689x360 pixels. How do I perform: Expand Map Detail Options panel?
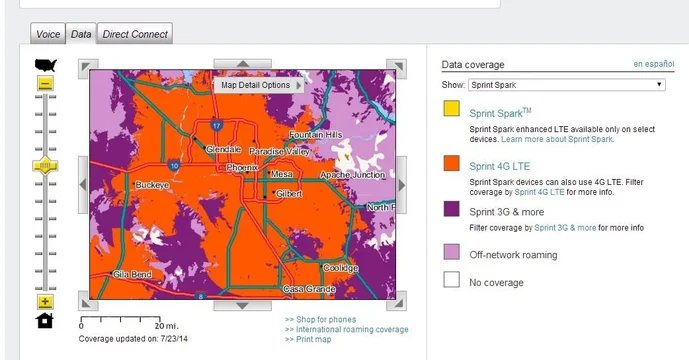[260, 85]
